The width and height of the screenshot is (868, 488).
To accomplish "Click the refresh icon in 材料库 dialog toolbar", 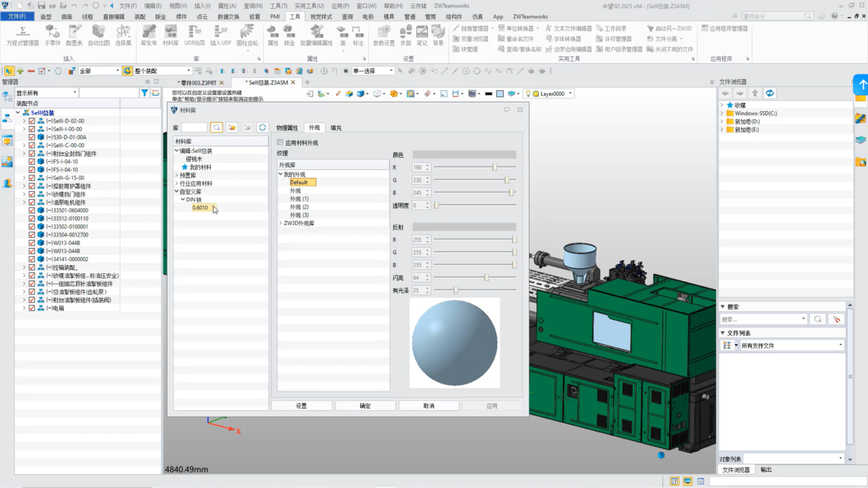I will click(262, 127).
